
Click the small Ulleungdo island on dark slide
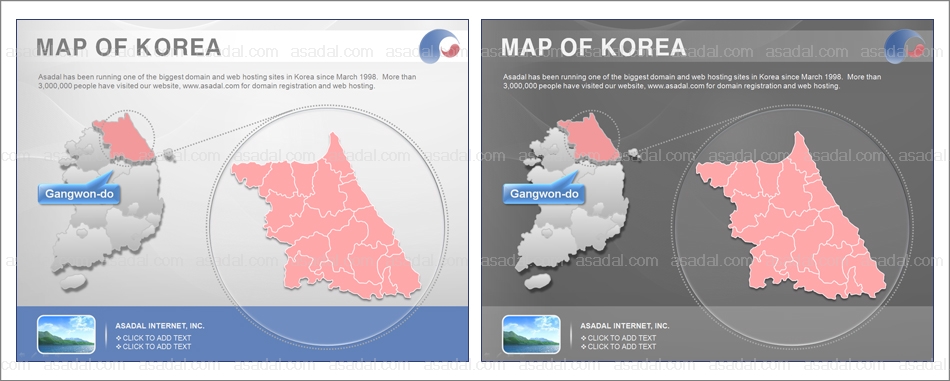634,153
